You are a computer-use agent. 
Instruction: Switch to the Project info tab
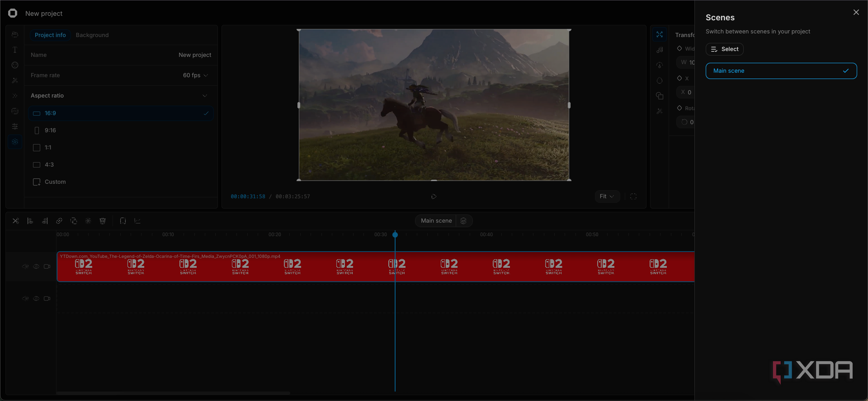point(50,35)
